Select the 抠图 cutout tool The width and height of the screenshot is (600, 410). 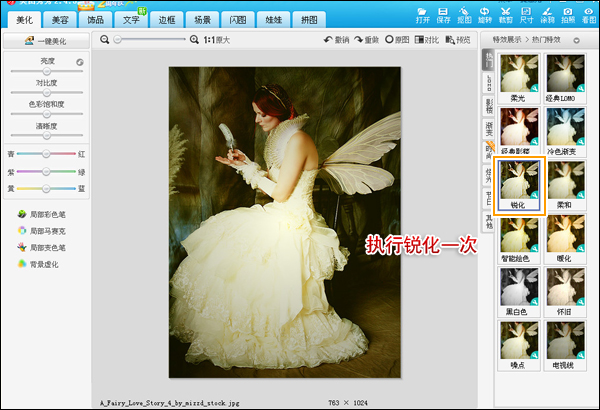pos(464,12)
